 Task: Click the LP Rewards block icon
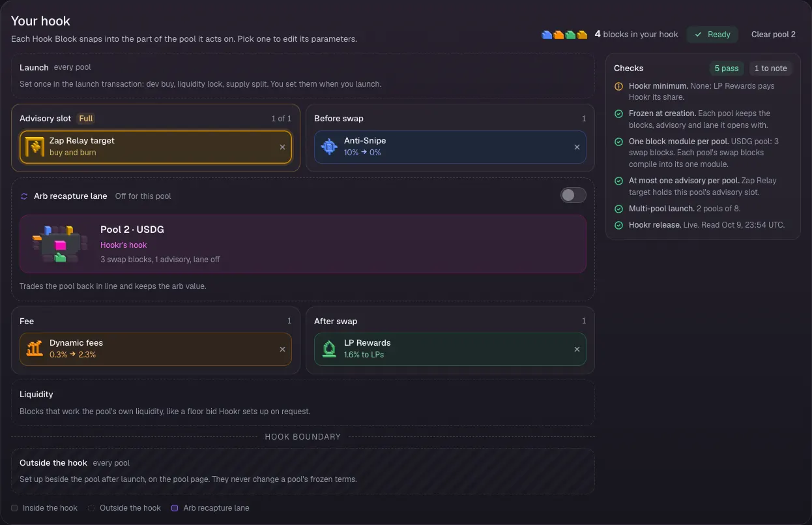[x=329, y=349]
